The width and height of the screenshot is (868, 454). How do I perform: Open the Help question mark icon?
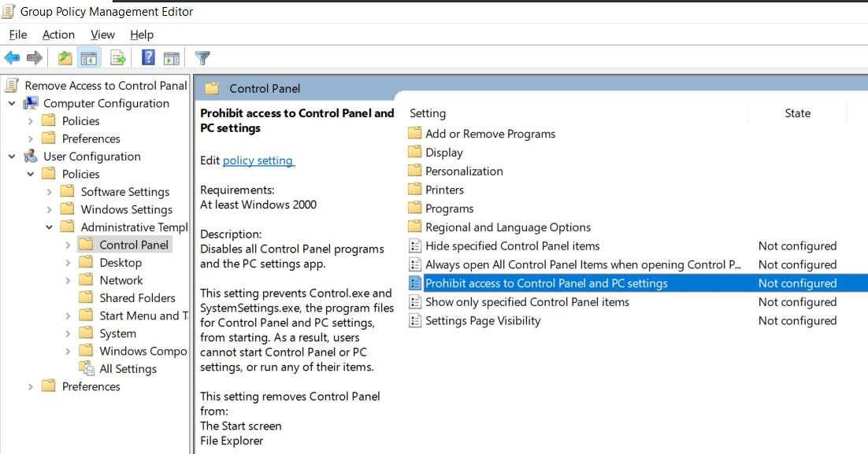pyautogui.click(x=148, y=57)
